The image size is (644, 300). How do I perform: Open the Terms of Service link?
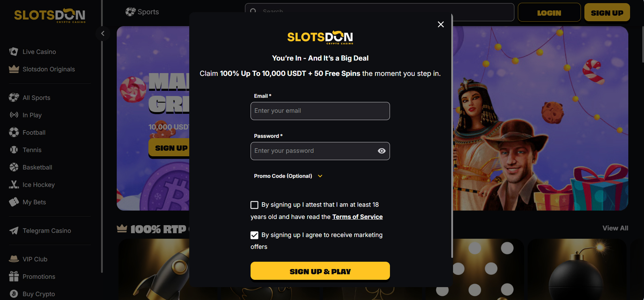pos(357,217)
